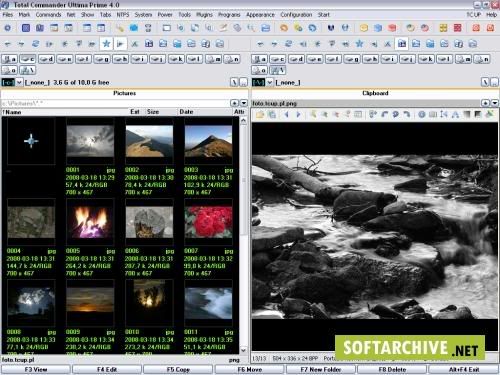This screenshot has width=500, height=375.
Task: Click the Alt+F4 Exit button
Action: click(464, 369)
